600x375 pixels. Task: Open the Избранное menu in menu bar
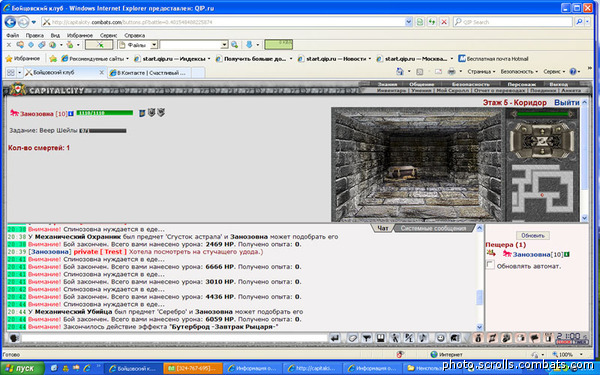(x=80, y=35)
